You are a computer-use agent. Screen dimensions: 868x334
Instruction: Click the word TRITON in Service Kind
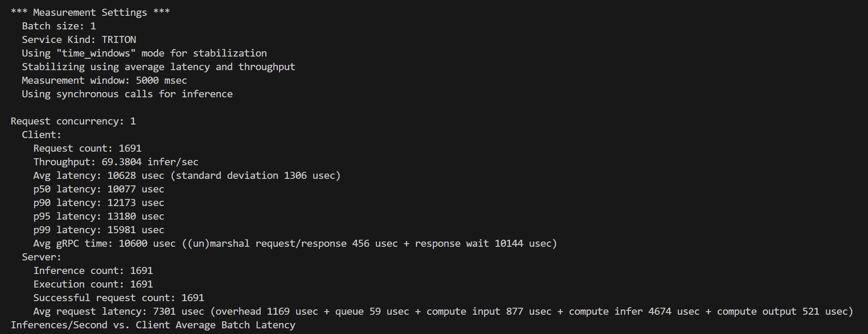click(x=119, y=39)
